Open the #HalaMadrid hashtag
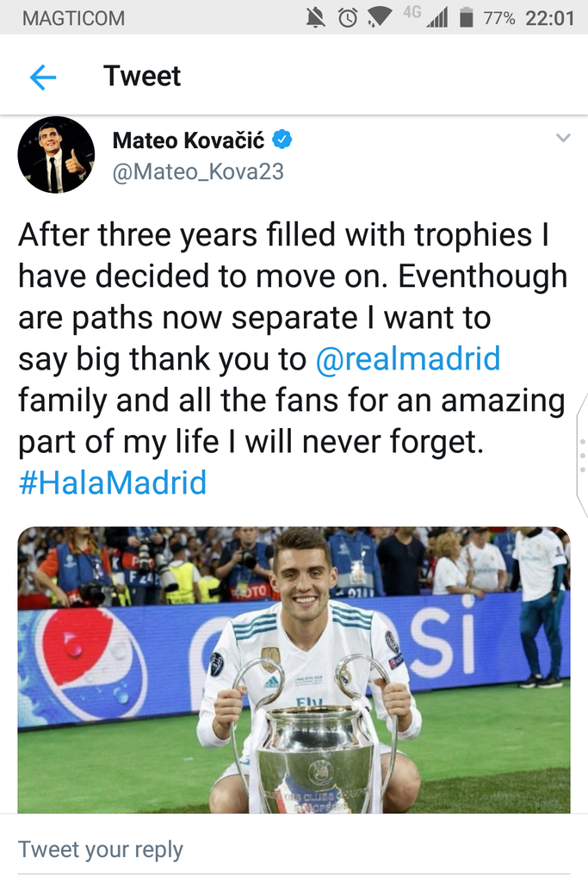This screenshot has width=588, height=882. (x=112, y=482)
